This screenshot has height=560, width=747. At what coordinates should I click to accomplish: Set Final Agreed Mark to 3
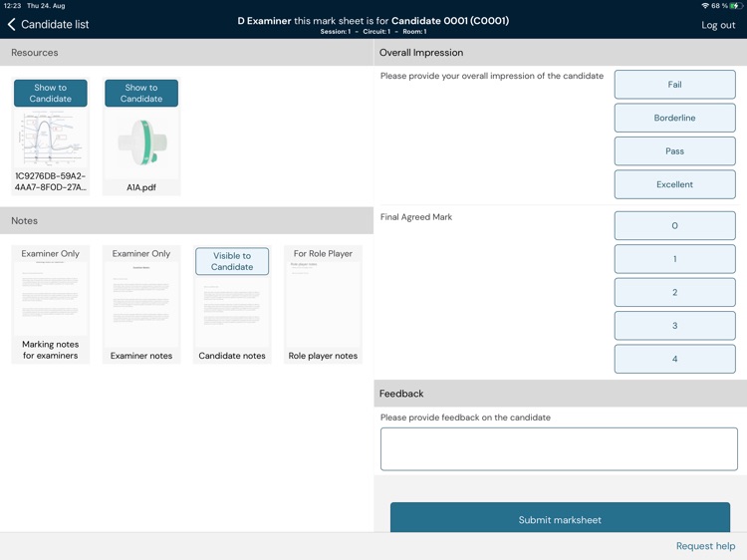click(x=674, y=326)
